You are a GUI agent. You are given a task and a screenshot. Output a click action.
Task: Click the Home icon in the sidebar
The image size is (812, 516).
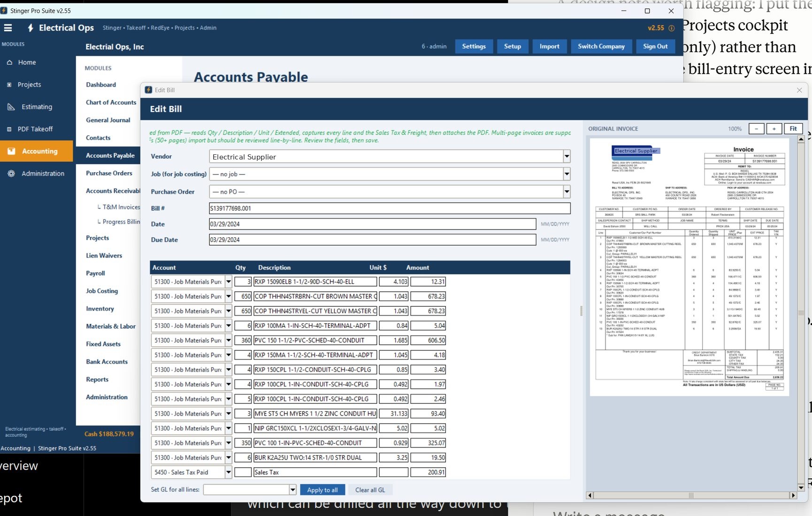click(x=9, y=62)
